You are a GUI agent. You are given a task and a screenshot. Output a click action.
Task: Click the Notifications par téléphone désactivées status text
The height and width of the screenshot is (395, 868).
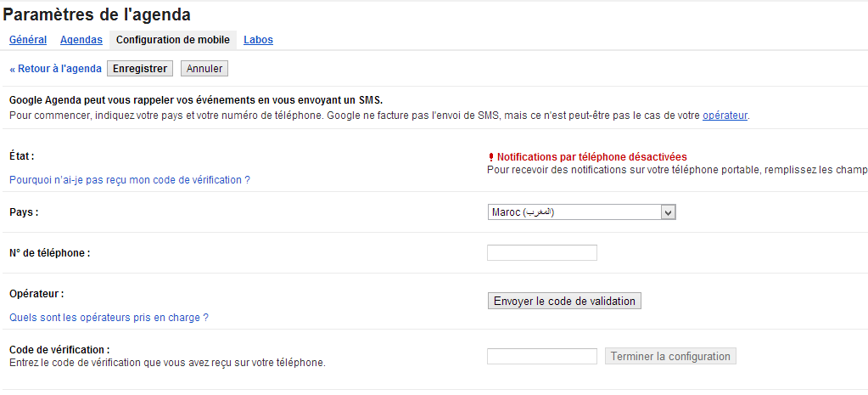591,157
